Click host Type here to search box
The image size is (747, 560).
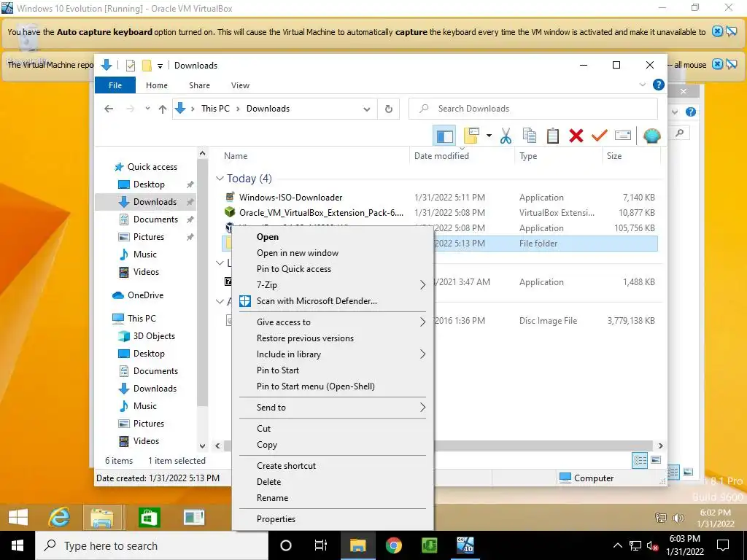152,545
